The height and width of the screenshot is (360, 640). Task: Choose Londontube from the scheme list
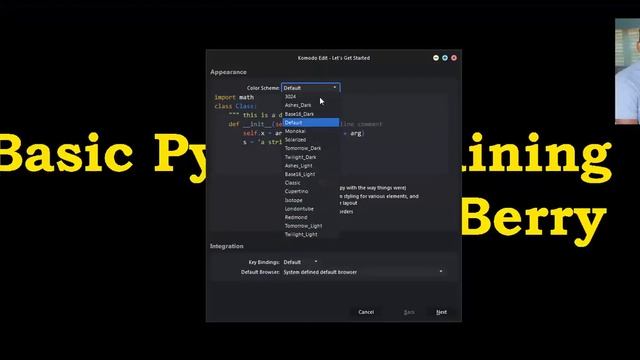point(311,209)
